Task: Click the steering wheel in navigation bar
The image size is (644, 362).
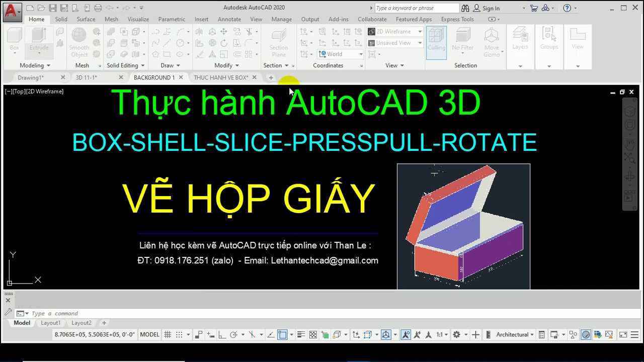Action: click(x=630, y=126)
